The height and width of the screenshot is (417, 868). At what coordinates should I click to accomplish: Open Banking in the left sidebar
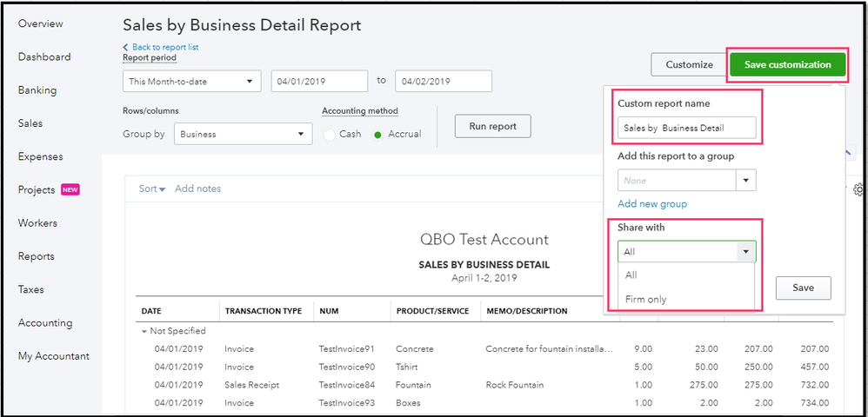coord(37,90)
